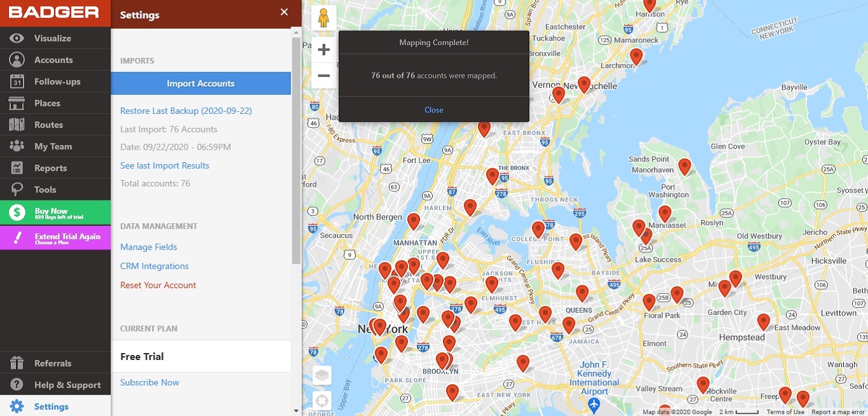868x416 pixels.
Task: Click the red pin near Larchmont
Action: click(x=636, y=57)
